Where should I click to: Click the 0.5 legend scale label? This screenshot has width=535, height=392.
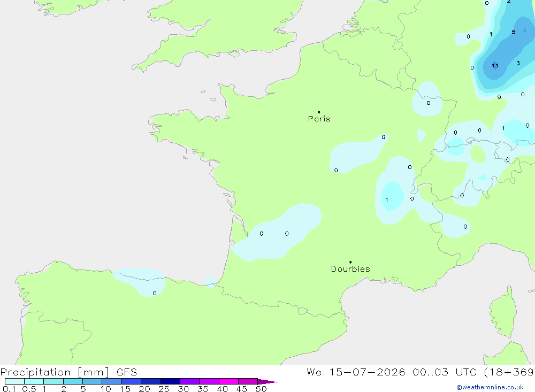click(x=29, y=389)
